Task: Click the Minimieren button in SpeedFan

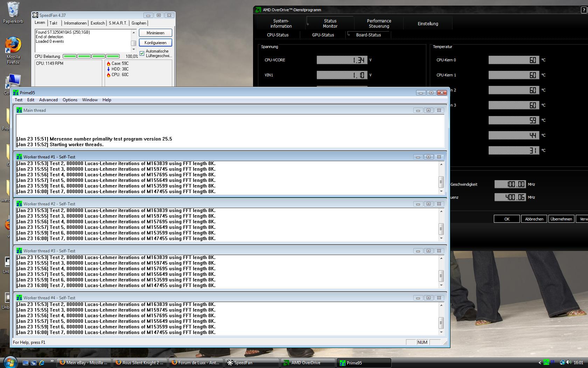Action: [155, 33]
